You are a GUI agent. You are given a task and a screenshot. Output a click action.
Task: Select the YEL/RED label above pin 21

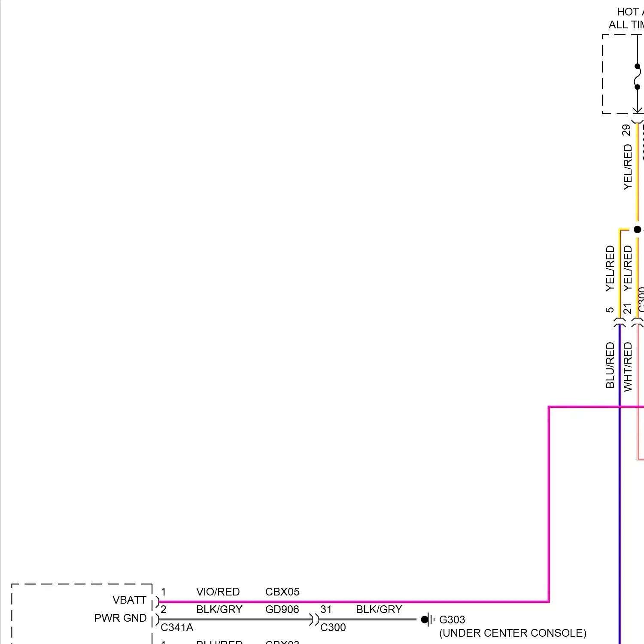click(628, 268)
